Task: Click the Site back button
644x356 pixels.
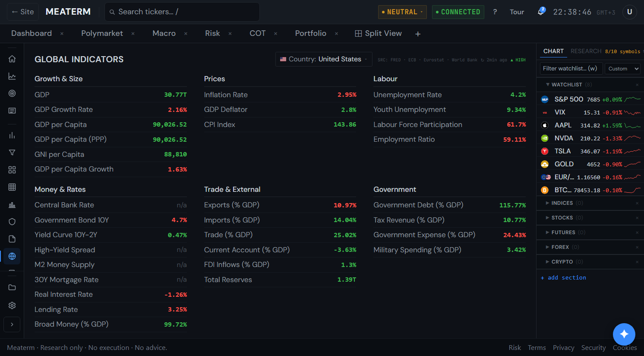Action: [23, 12]
